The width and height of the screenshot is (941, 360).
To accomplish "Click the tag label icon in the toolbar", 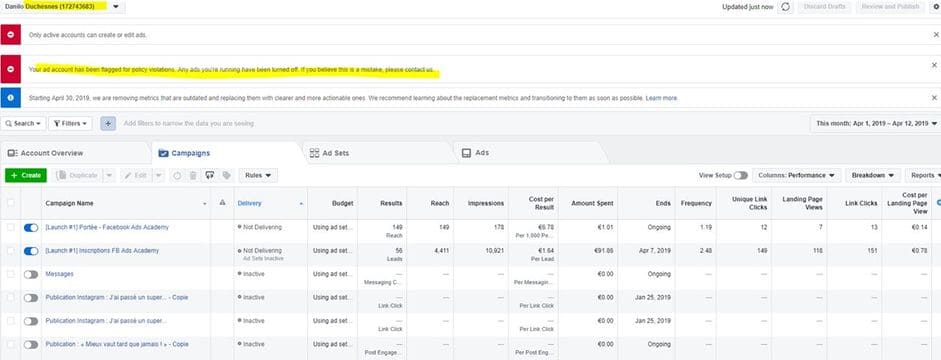I will click(x=226, y=176).
